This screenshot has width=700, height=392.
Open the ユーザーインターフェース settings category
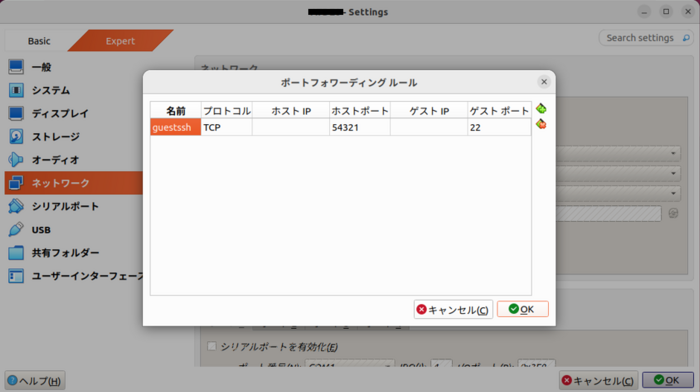74,276
